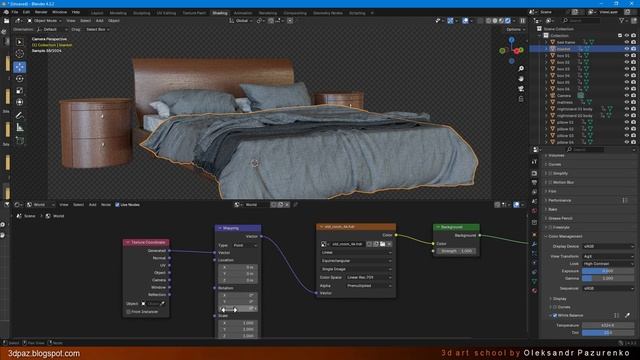
Task: Click the viewport pan hand icon
Action: [521, 79]
